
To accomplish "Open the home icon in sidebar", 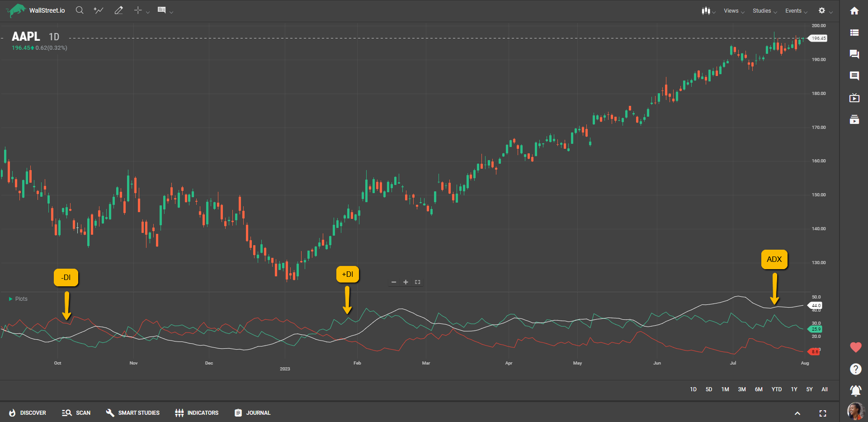I will [x=854, y=11].
